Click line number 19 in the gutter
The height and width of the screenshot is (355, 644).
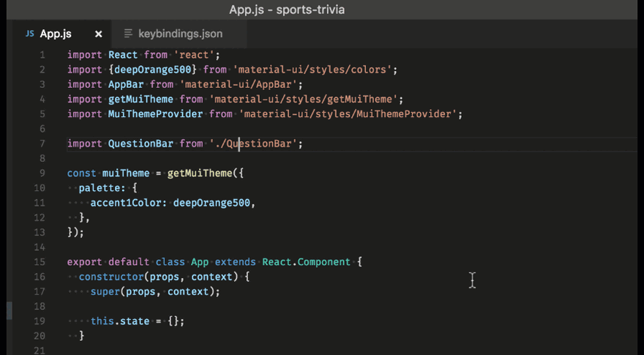pos(40,321)
